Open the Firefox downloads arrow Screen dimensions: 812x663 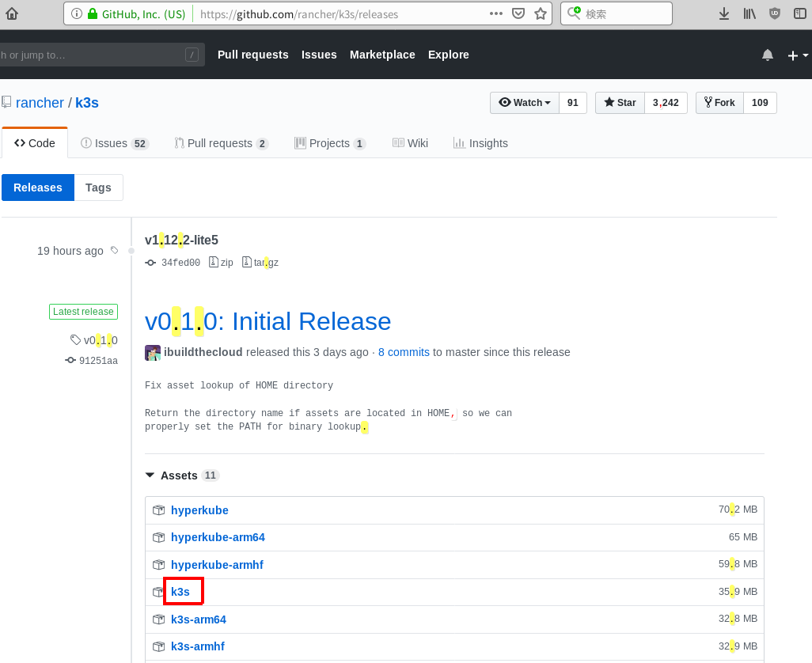coord(724,14)
